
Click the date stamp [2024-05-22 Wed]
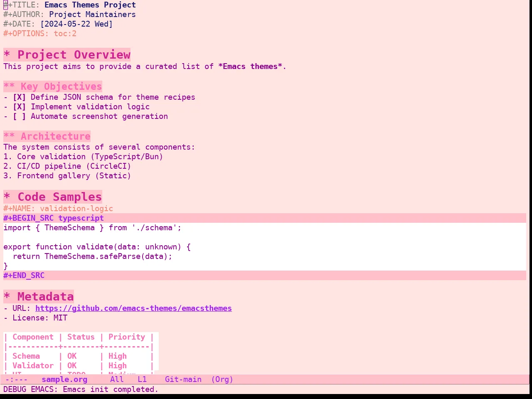coord(76,24)
